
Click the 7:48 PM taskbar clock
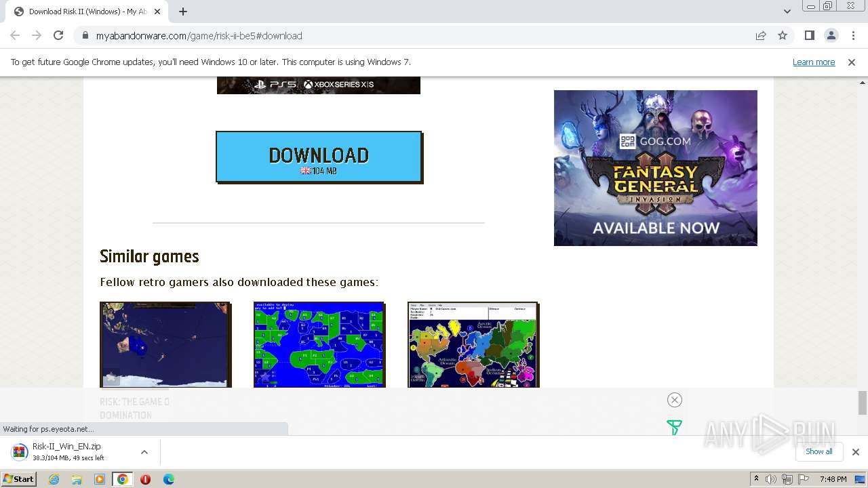(x=833, y=479)
